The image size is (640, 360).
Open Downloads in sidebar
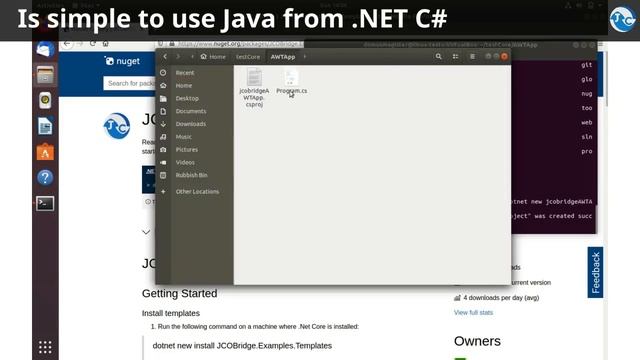(x=191, y=124)
